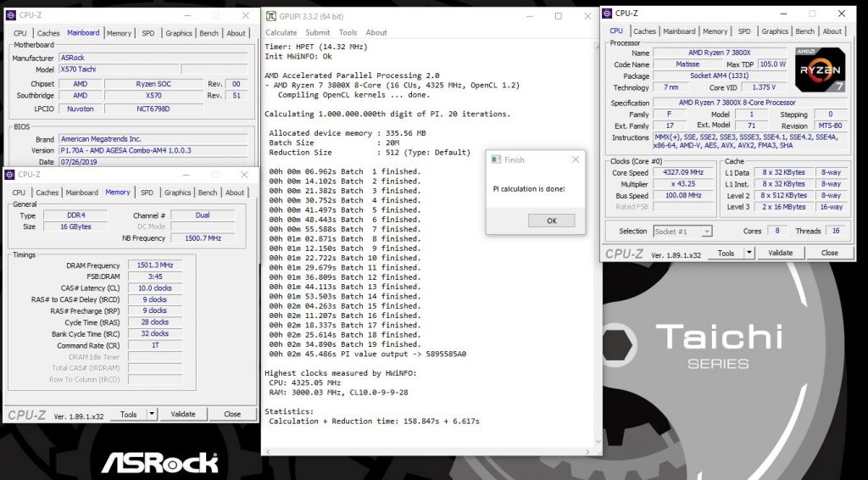868x480 pixels.
Task: Click the Batch 10 finished line
Action: [x=345, y=258]
